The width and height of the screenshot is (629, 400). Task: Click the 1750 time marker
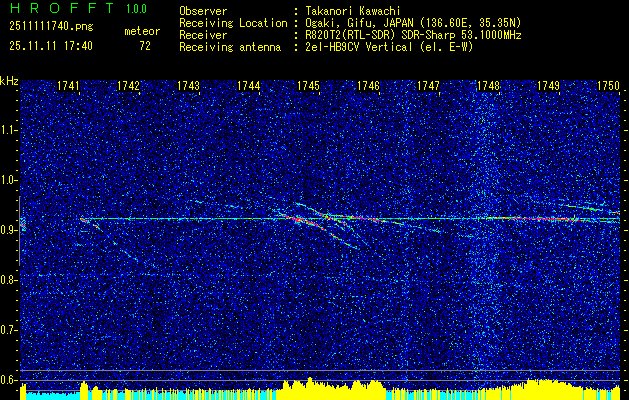click(x=609, y=86)
